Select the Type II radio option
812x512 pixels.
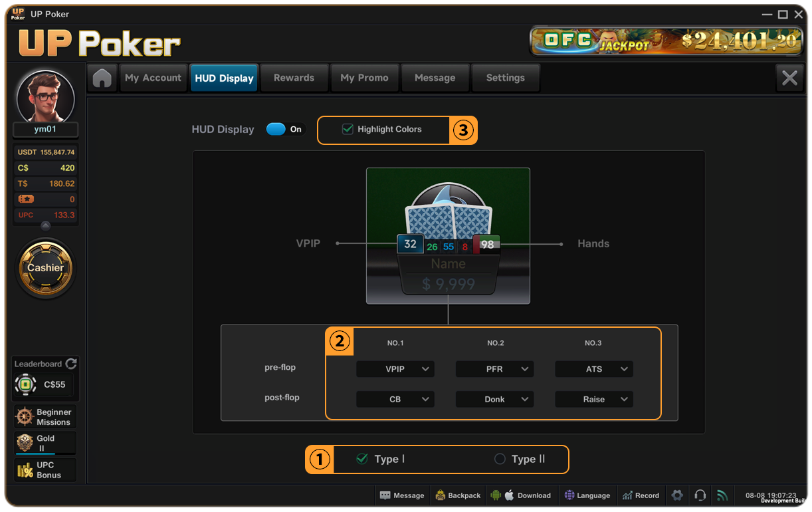(x=500, y=459)
